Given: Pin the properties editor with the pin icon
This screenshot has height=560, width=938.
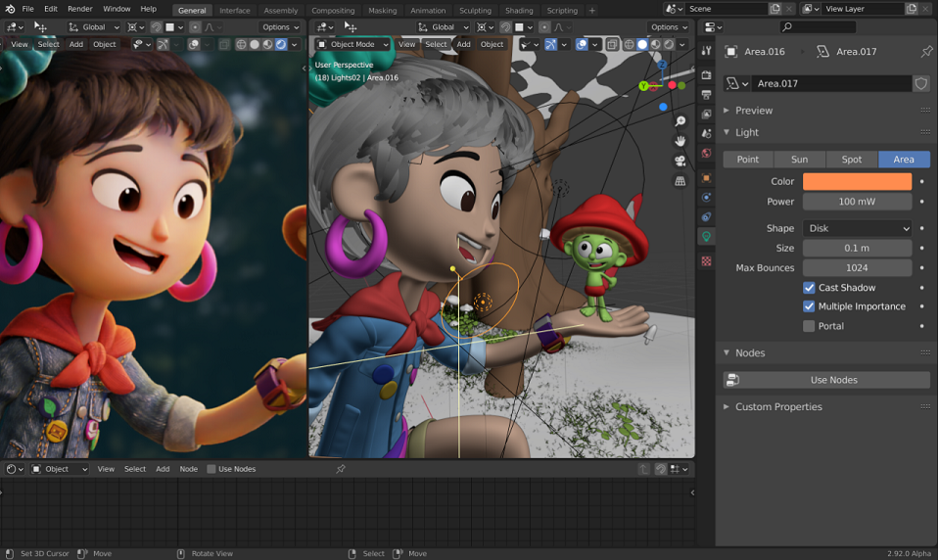Looking at the screenshot, I should point(926,52).
